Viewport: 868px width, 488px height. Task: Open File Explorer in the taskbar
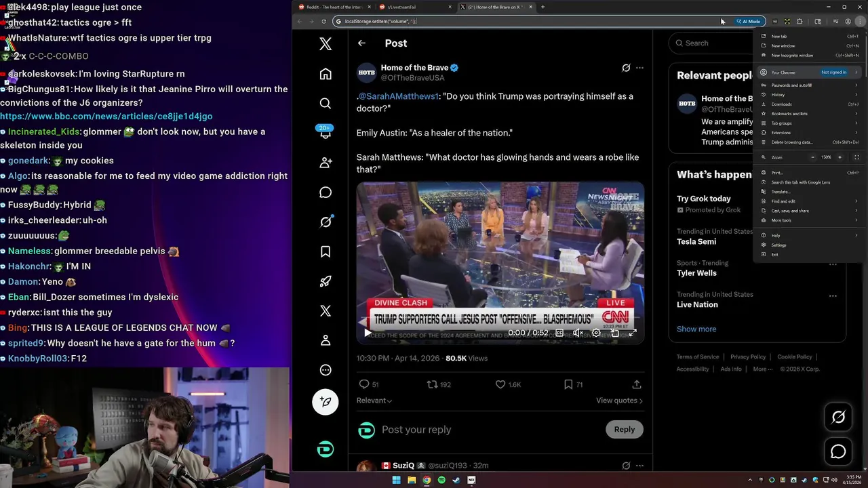(x=412, y=480)
